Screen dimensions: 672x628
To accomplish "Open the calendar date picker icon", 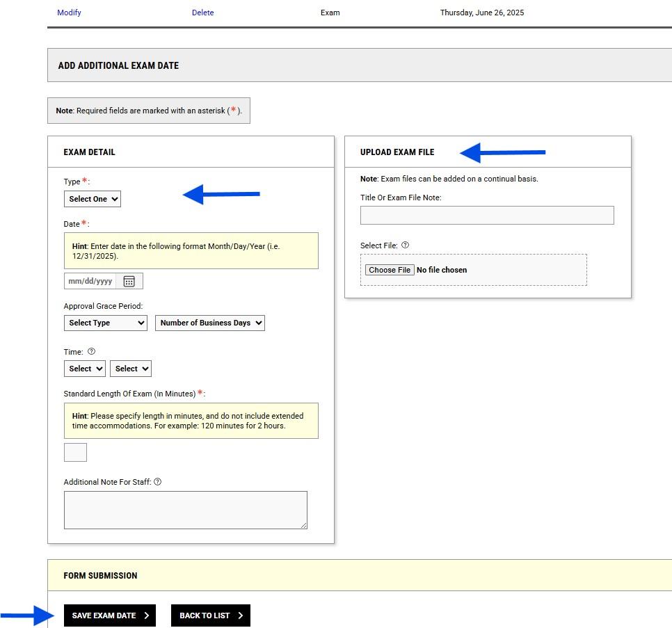I will click(129, 282).
